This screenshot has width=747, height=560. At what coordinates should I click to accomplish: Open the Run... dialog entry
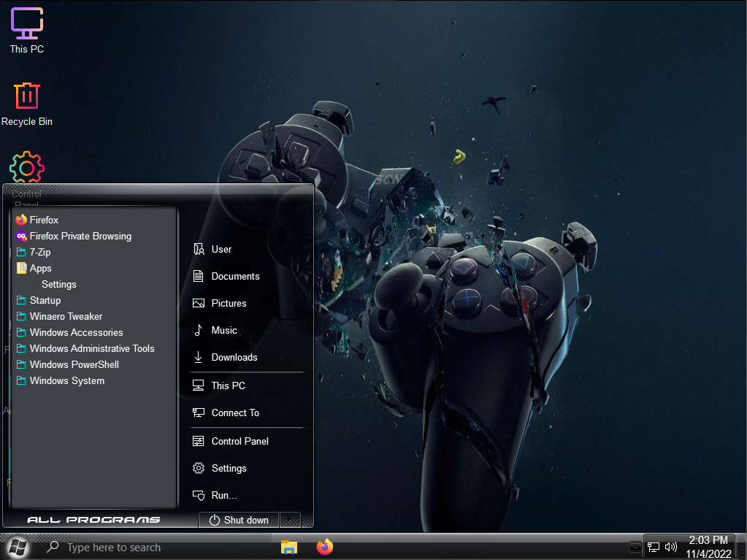click(x=223, y=495)
